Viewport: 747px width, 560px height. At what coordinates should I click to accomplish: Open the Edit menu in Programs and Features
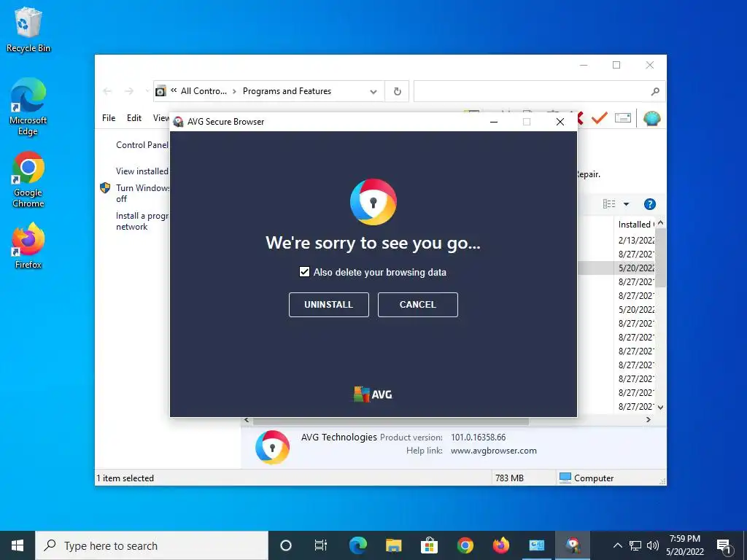[134, 118]
